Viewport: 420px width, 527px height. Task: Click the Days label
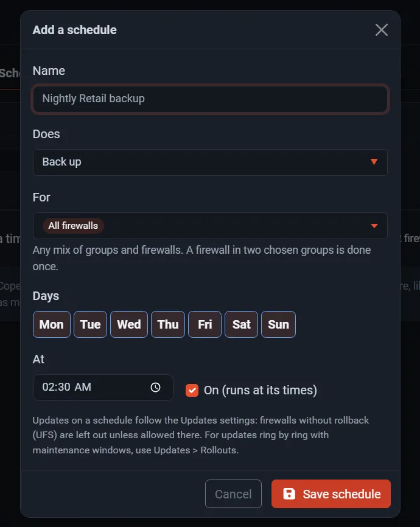coord(46,296)
